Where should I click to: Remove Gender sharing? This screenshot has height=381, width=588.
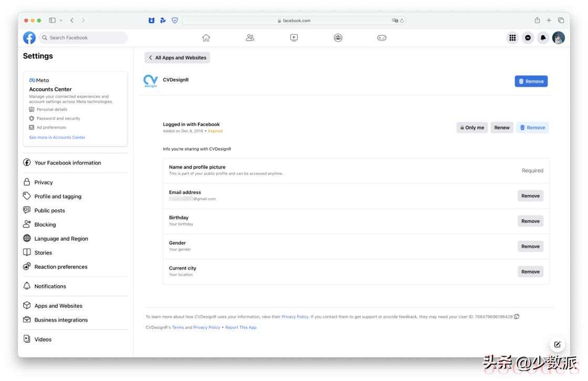[530, 246]
